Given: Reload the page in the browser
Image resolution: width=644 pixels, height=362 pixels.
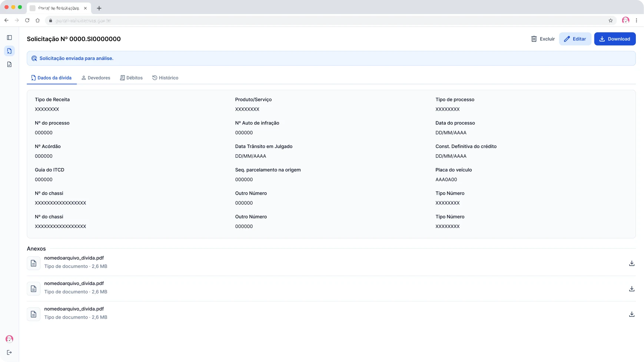Looking at the screenshot, I should click(27, 20).
